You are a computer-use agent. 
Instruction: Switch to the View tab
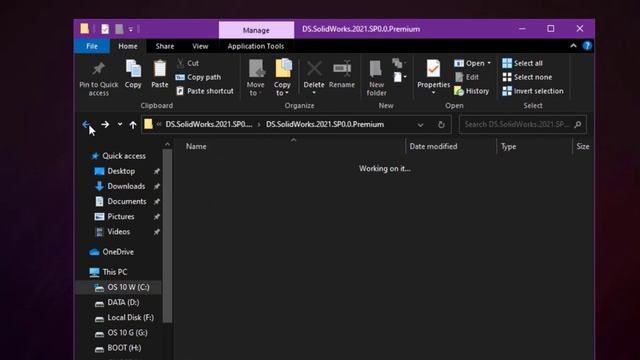[x=200, y=46]
